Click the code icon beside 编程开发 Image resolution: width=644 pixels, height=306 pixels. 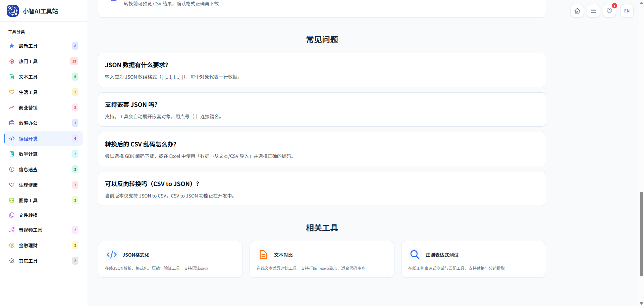coord(12,138)
